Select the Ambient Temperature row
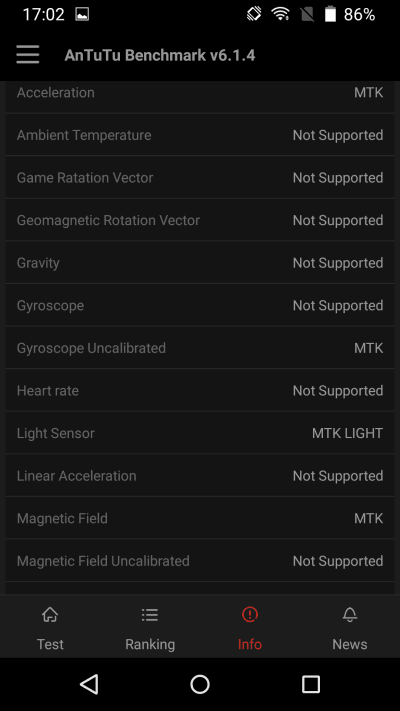400x711 pixels. coord(200,135)
